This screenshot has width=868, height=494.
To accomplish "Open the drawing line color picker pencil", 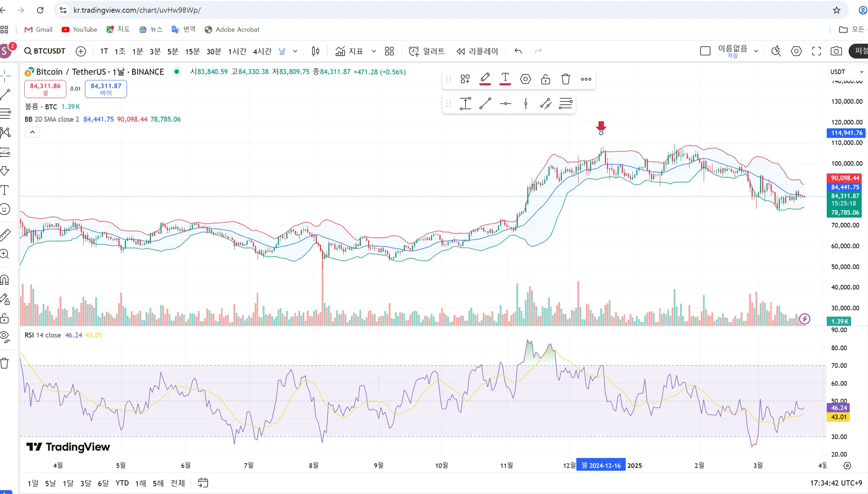I will pos(485,79).
